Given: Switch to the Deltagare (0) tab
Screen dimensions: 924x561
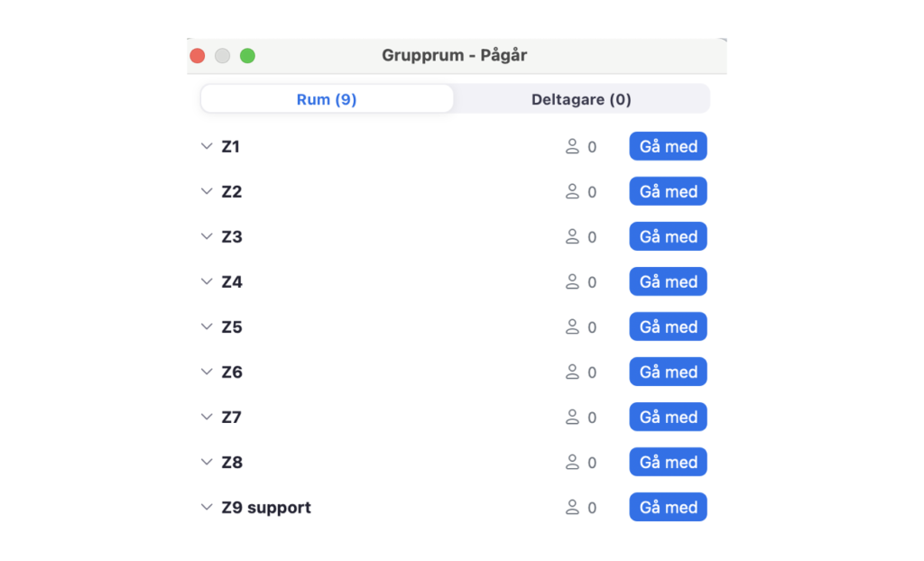Looking at the screenshot, I should (x=581, y=99).
